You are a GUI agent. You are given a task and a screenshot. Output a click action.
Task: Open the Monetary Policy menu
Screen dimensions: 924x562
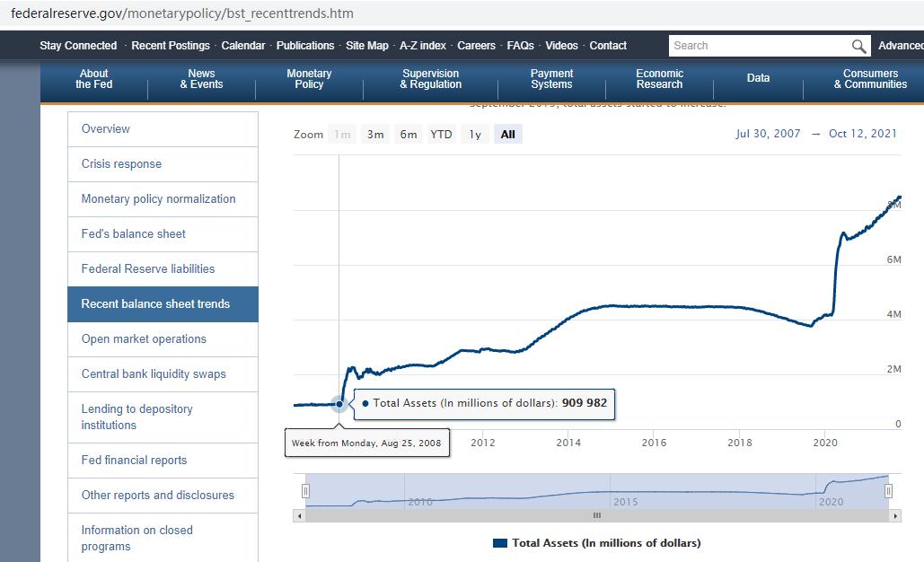pyautogui.click(x=309, y=79)
